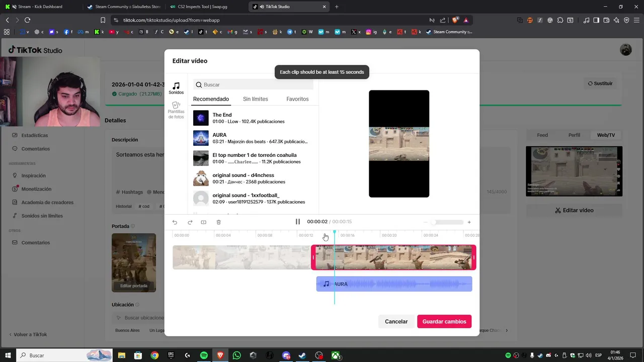
Task: Switch to the Sin límites sounds tab
Action: tap(256, 99)
